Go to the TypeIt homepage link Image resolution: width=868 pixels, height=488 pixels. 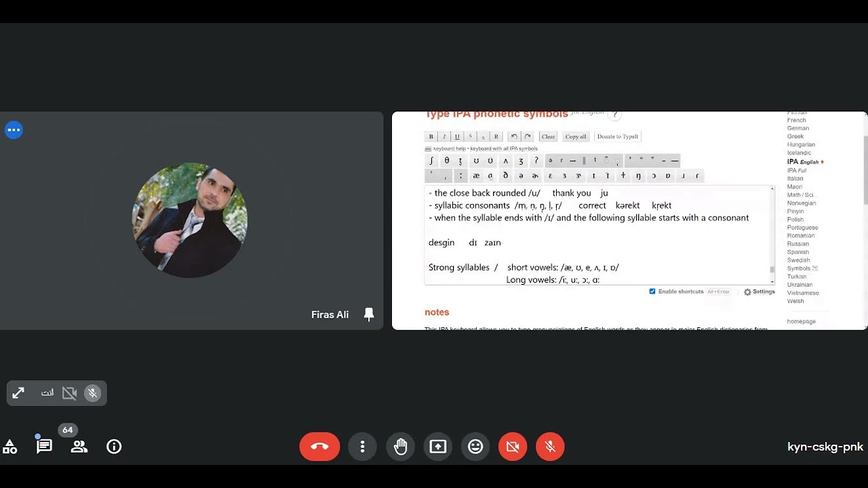coord(802,321)
